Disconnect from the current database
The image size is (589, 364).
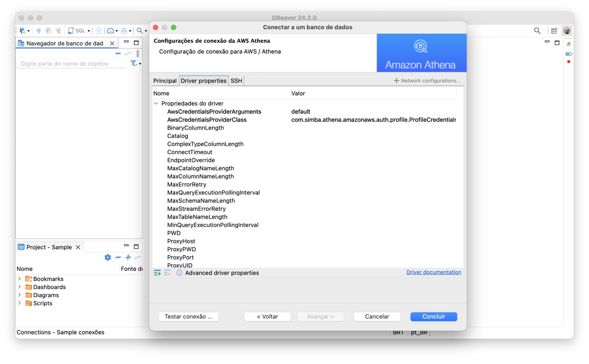pyautogui.click(x=58, y=30)
